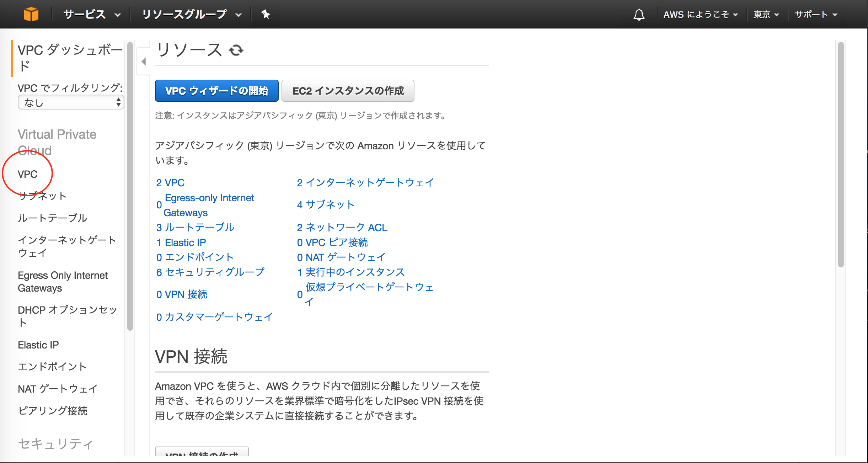
Task: Open the notifications bell icon
Action: pyautogui.click(x=639, y=15)
